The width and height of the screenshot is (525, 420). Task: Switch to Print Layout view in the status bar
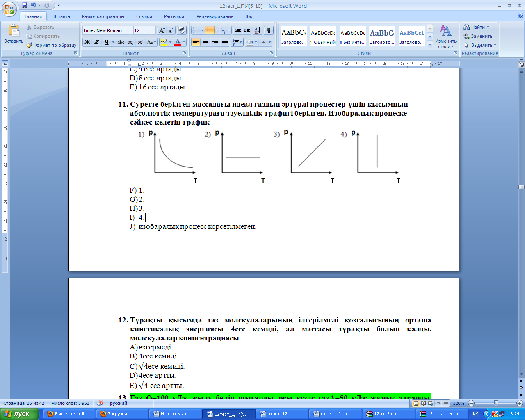416,403
